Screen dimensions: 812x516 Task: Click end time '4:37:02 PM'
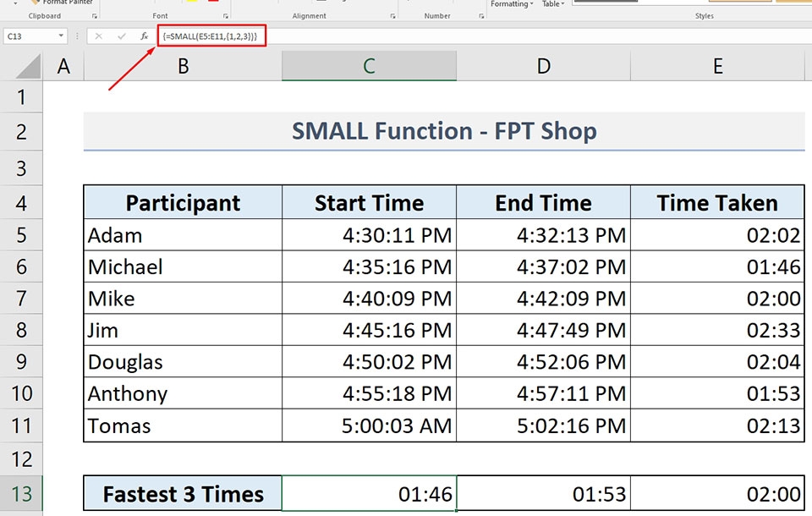(543, 266)
